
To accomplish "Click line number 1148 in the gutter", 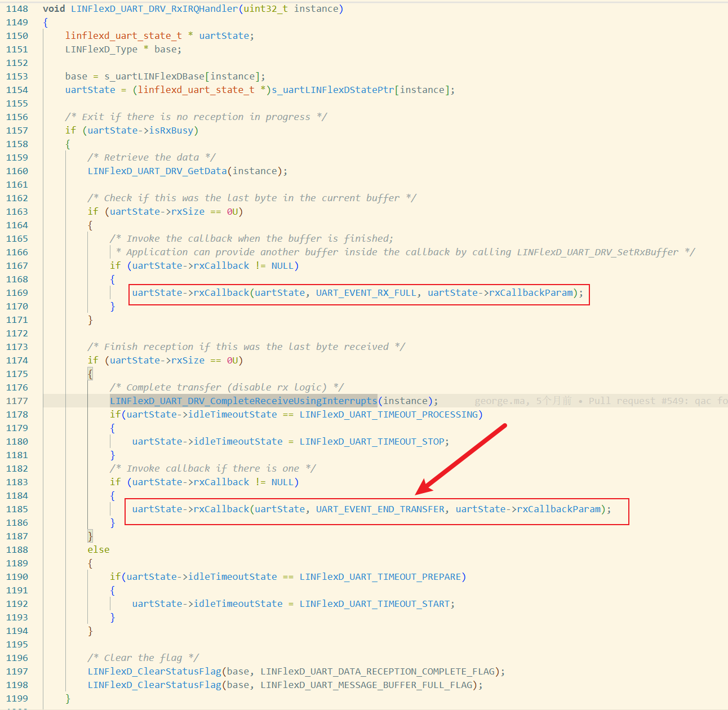I will (17, 8).
